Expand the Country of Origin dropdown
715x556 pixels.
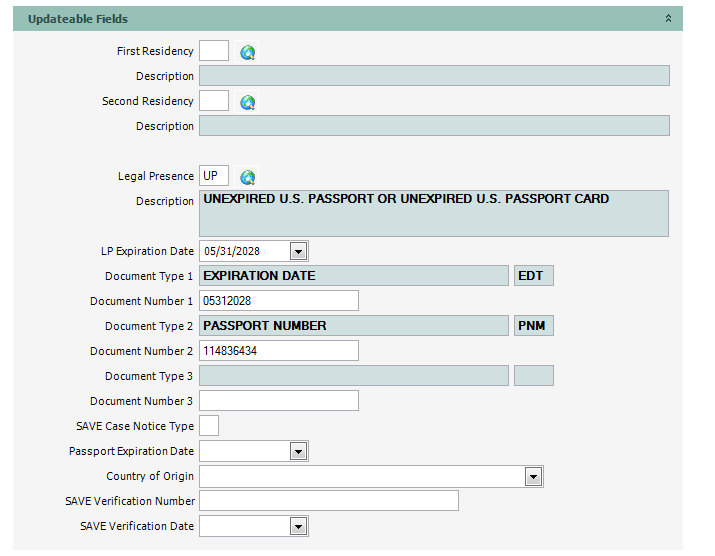(x=533, y=477)
